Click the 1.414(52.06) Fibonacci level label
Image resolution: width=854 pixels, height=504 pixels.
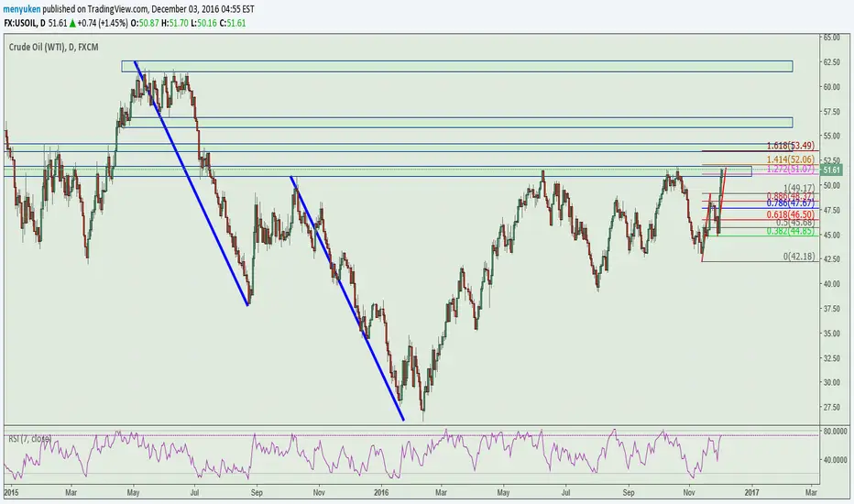coord(790,159)
